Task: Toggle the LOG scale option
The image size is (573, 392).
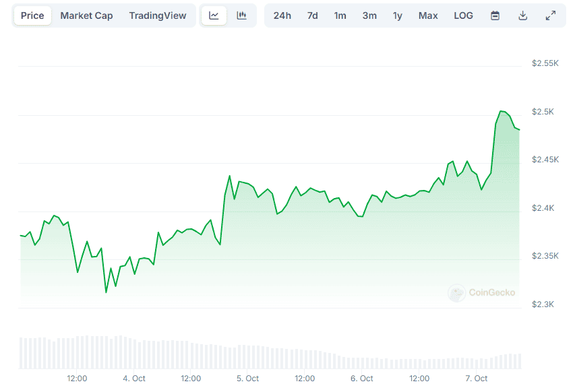Action: [x=463, y=15]
